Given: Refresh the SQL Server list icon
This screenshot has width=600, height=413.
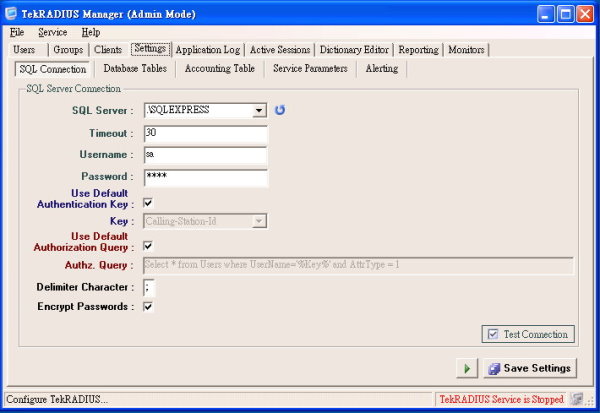Looking at the screenshot, I should [280, 110].
